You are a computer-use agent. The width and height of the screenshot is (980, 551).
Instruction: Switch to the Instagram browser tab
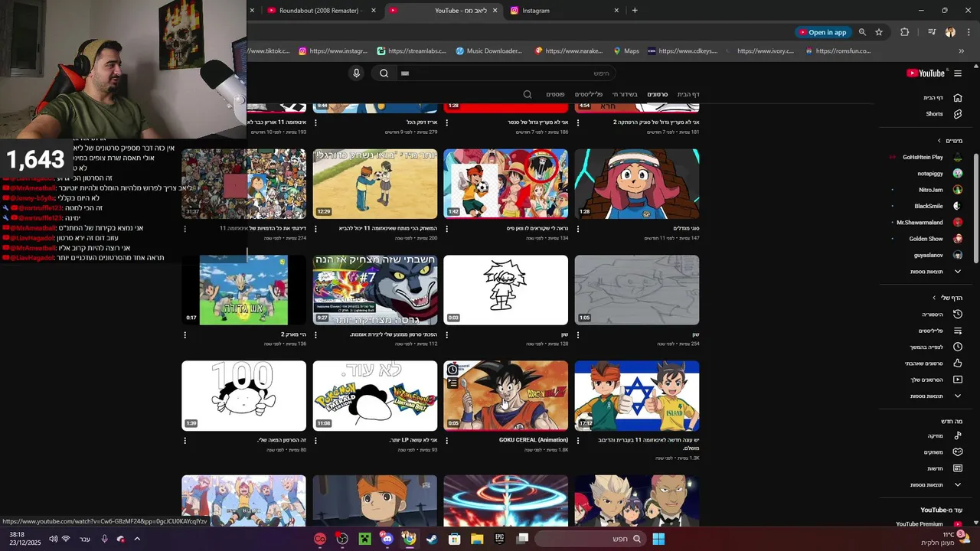pos(564,11)
